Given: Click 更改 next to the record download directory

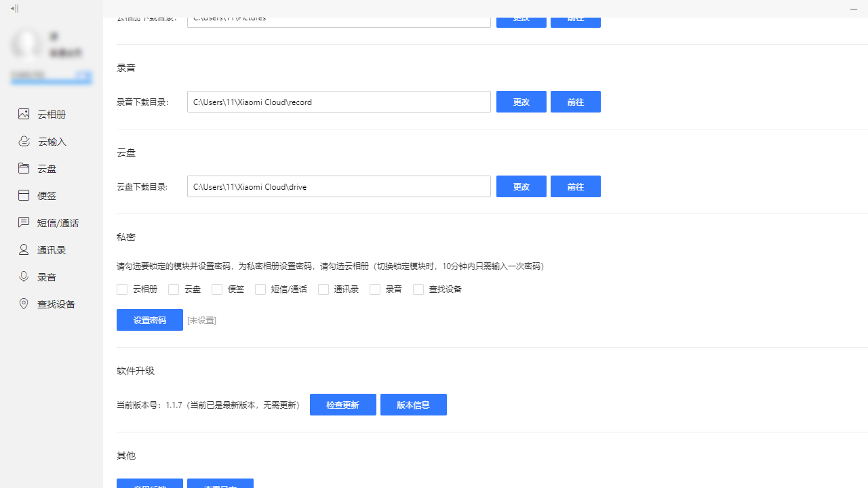Looking at the screenshot, I should click(x=521, y=102).
